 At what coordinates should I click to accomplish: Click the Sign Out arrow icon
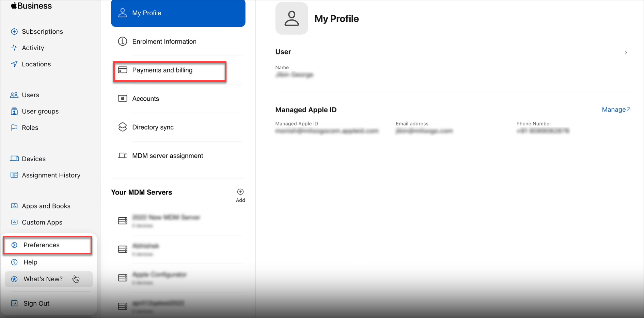[x=14, y=303]
